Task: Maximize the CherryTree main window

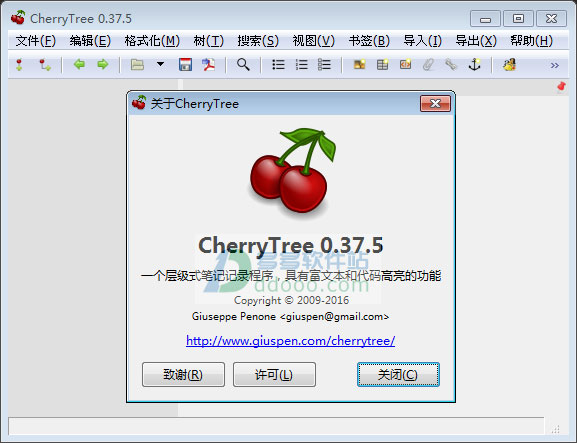Action: (518, 18)
